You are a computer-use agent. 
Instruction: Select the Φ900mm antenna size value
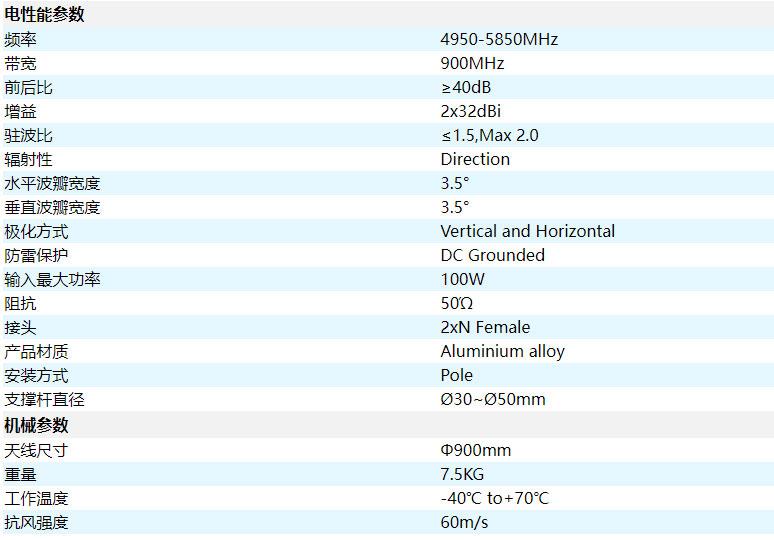point(475,451)
